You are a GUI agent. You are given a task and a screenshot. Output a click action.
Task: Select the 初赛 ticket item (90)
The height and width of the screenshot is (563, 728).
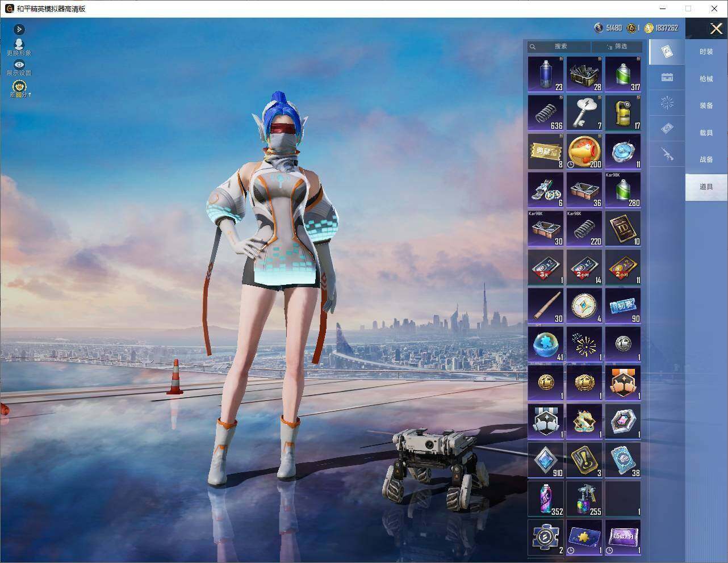(x=623, y=305)
